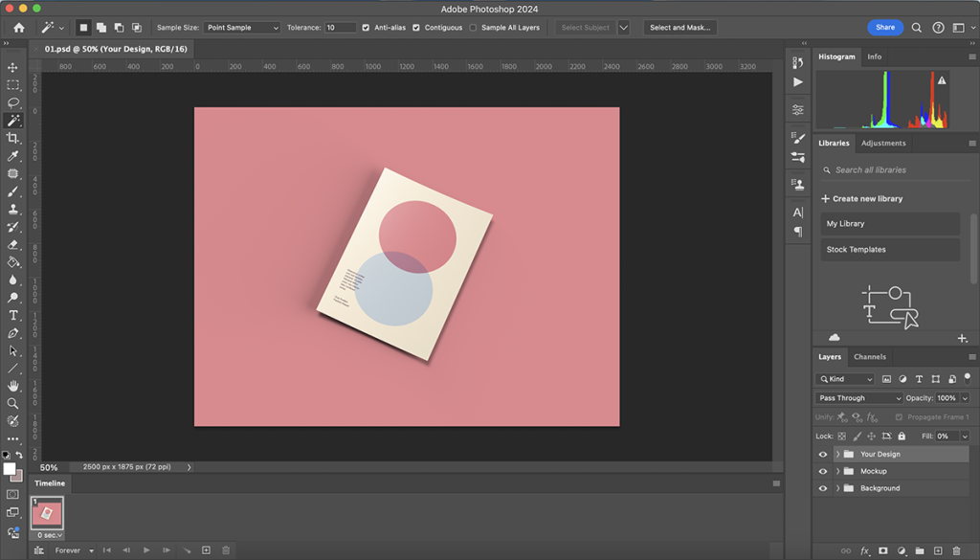The image size is (980, 560).
Task: Select the Lasso tool
Action: point(13,102)
